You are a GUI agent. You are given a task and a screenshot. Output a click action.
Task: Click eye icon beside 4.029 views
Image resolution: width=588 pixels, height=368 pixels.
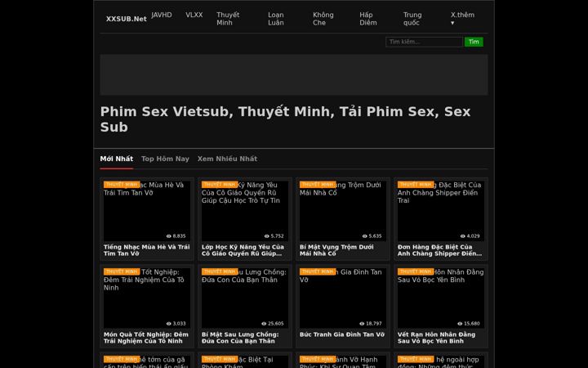point(463,236)
